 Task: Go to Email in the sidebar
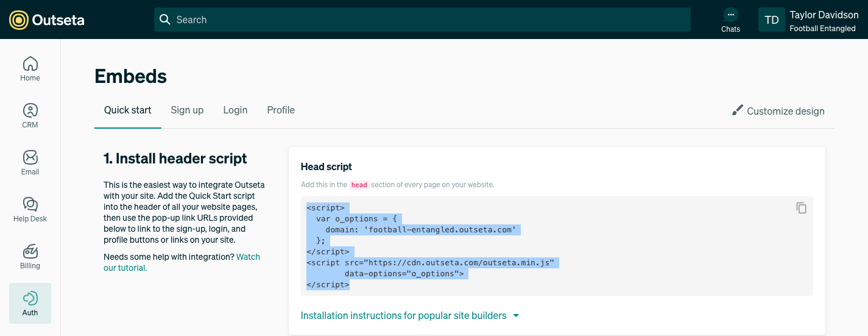[30, 163]
